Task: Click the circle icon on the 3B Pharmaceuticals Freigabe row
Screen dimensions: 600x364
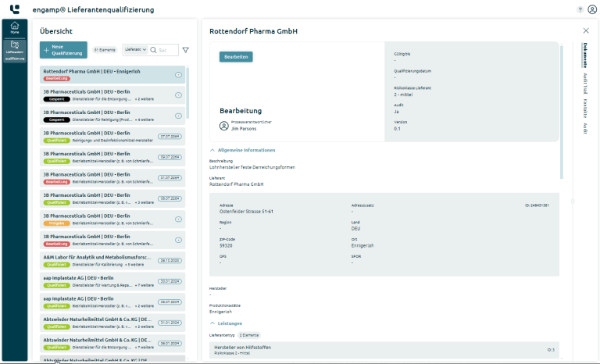Action: [178, 219]
